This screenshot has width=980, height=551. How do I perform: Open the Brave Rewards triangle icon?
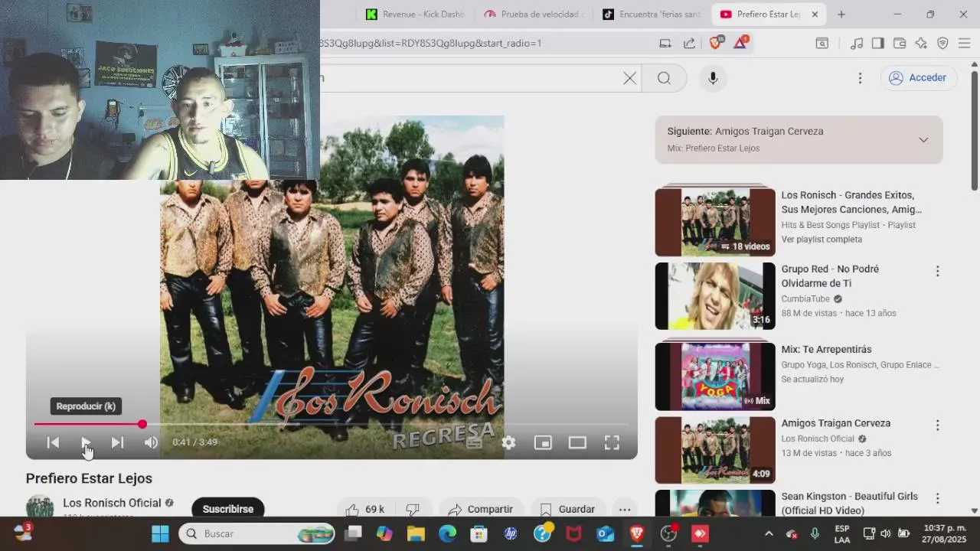740,43
